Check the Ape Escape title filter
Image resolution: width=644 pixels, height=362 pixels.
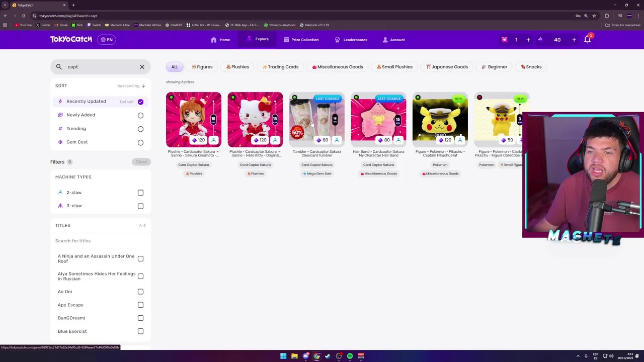140,305
